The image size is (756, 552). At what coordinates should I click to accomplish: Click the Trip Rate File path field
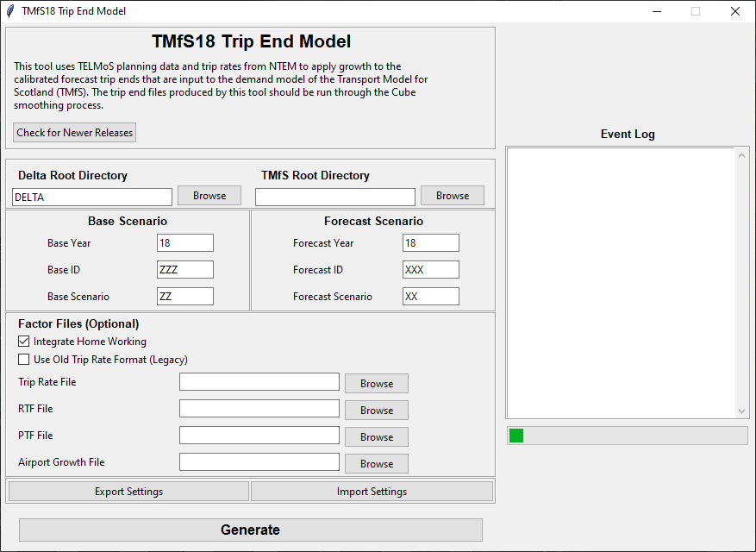coord(259,382)
